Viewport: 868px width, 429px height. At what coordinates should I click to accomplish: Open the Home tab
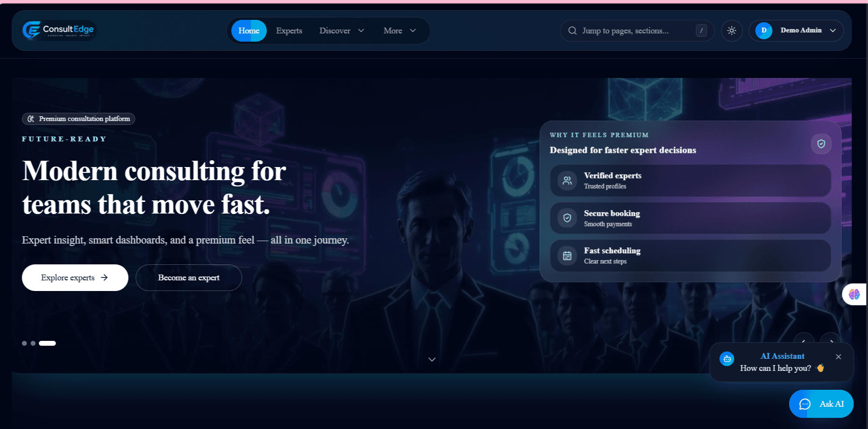click(249, 31)
